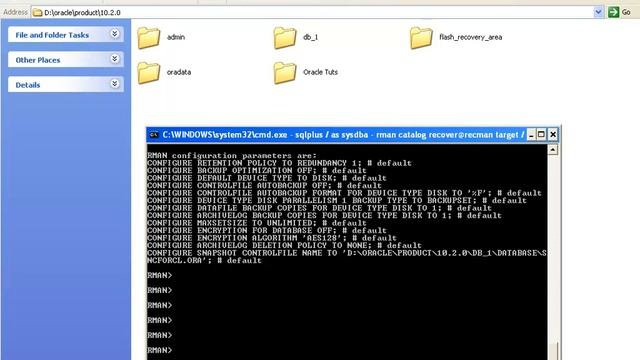Click the 'CONFIGURE DEVICE TYPE DISK PARALLELISM 1' line
This screenshot has width=640, height=360.
pyautogui.click(x=337, y=200)
